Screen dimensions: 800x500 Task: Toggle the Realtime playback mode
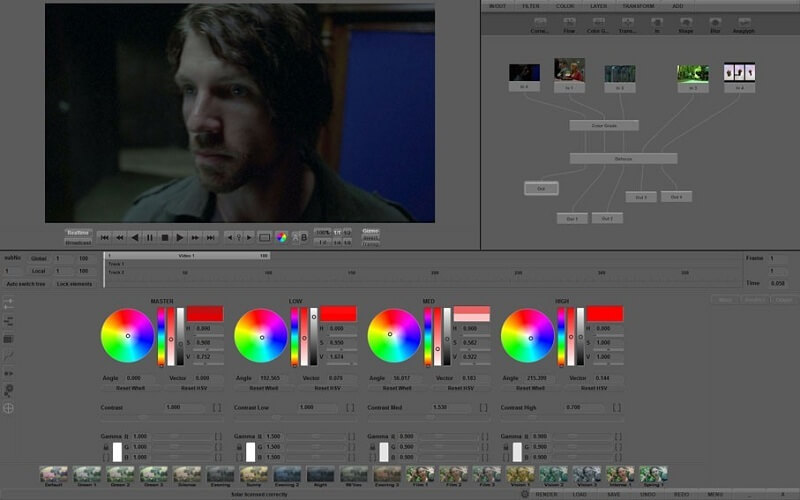(x=78, y=233)
